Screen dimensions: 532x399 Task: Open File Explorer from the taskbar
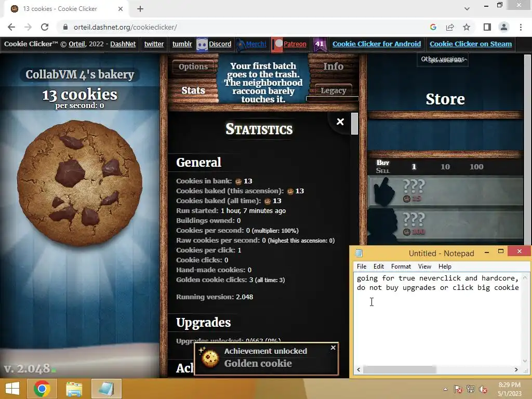point(74,389)
